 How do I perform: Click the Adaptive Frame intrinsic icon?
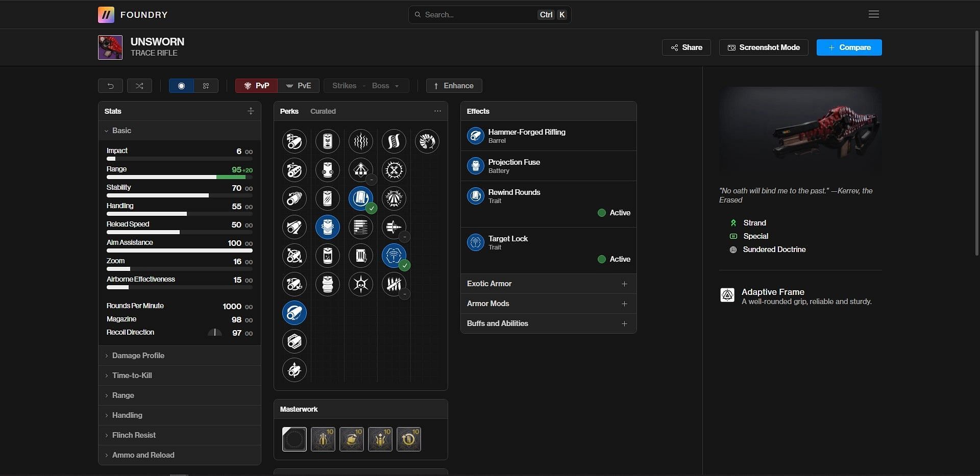[x=727, y=295]
